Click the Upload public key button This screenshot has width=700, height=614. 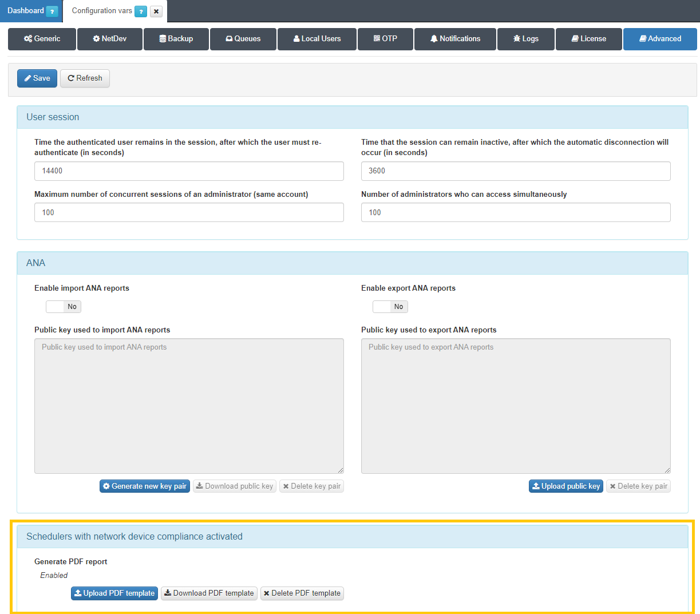point(565,486)
